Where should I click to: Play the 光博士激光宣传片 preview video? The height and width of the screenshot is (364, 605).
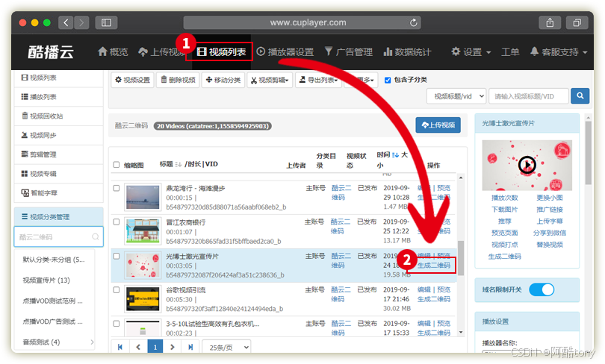pos(527,166)
